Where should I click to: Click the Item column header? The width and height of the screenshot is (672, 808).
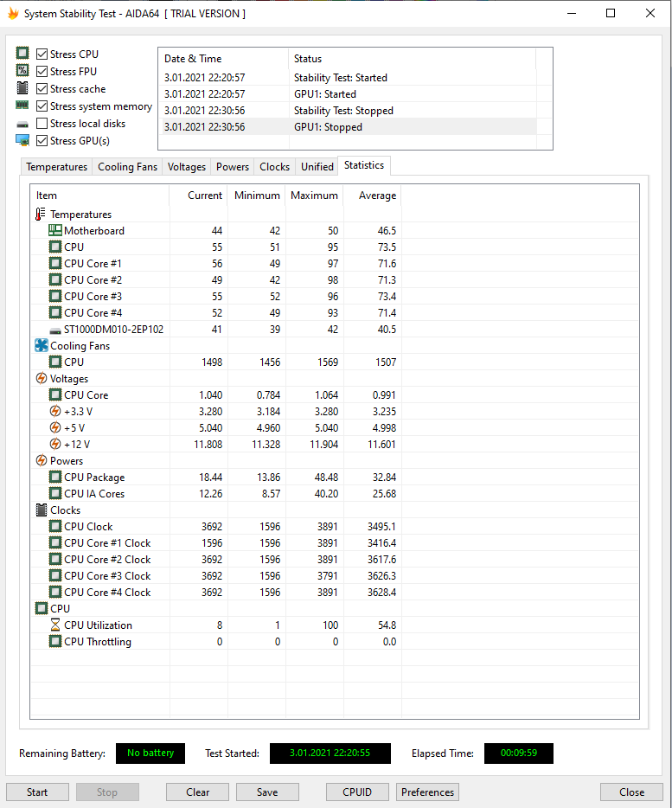100,196
